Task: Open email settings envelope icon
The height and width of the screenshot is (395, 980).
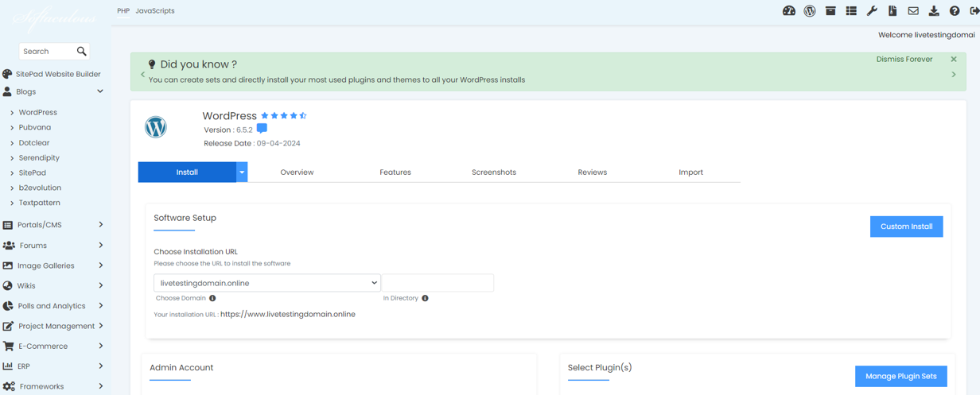Action: (x=913, y=11)
